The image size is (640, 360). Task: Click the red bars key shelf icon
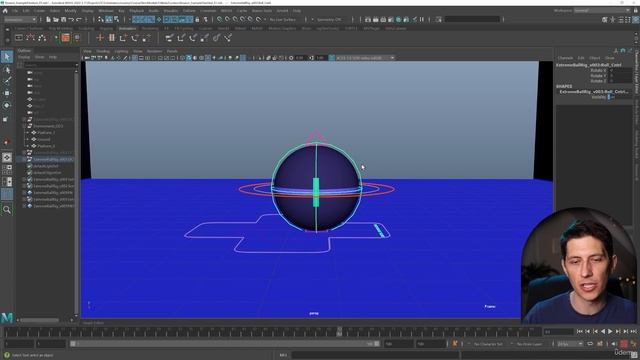(111, 38)
